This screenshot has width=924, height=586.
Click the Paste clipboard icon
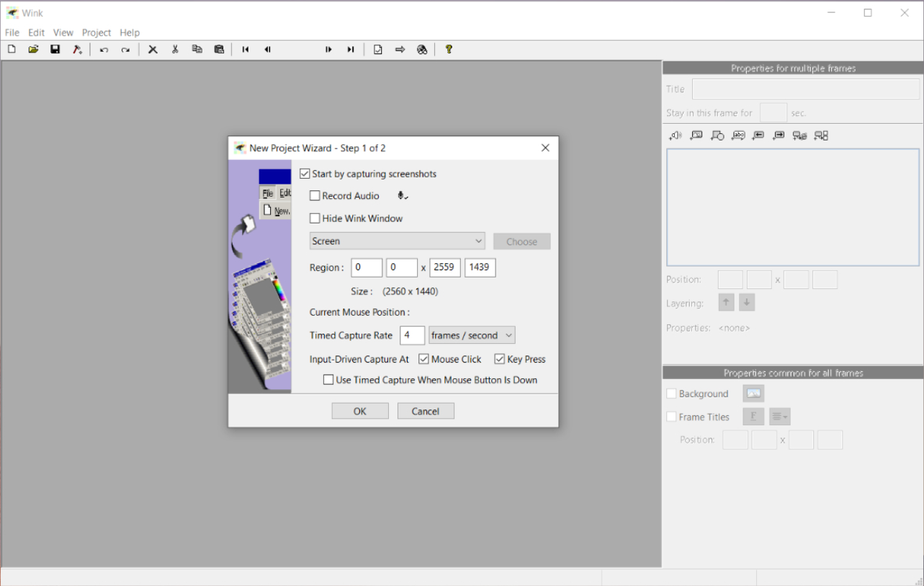tap(219, 49)
